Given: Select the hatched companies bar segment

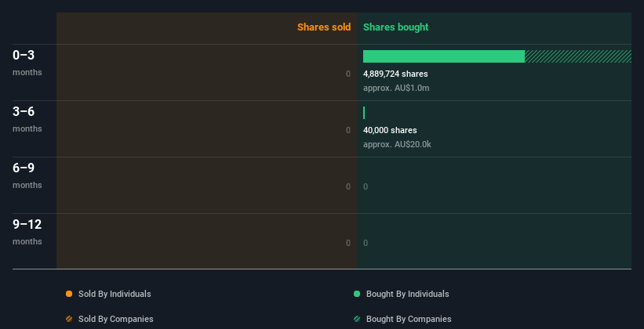Looking at the screenshot, I should coord(578,56).
